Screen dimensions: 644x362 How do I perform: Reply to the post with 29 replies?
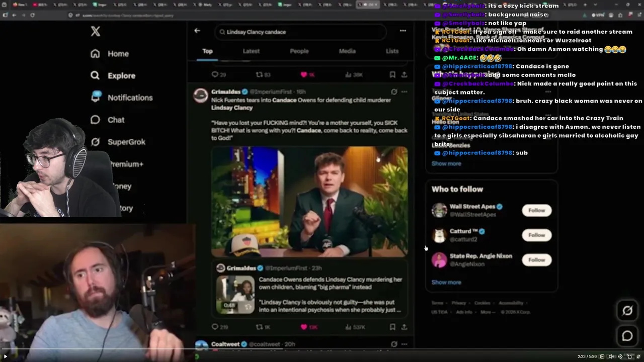click(x=219, y=74)
